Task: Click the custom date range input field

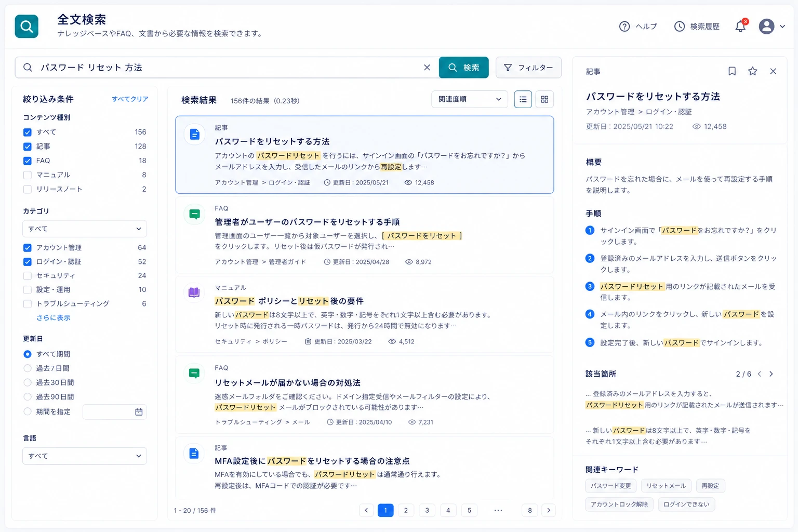Action: [114, 412]
